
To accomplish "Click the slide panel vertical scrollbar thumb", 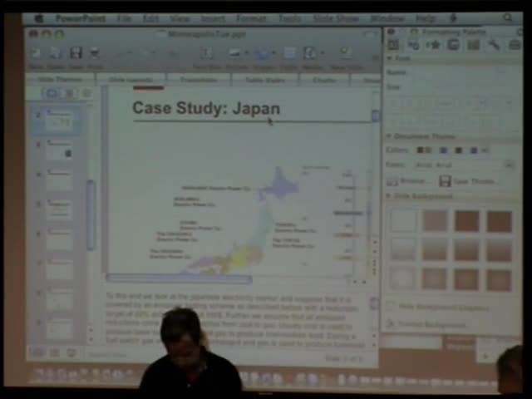I will pos(91,215).
